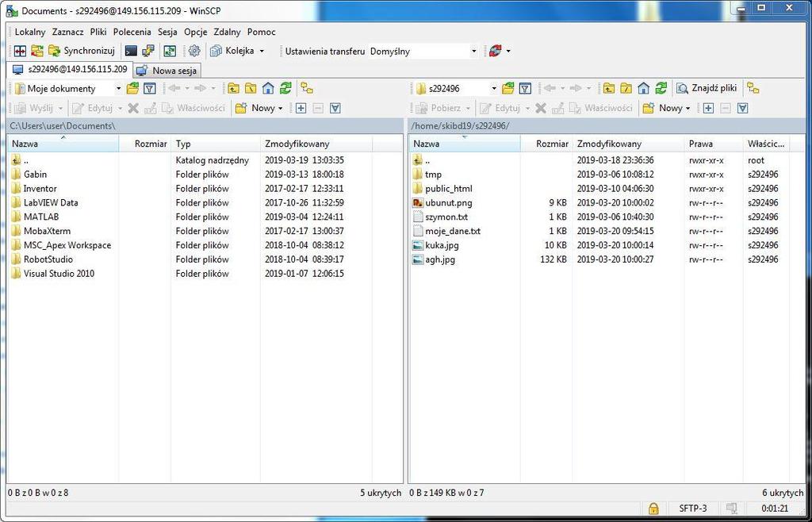This screenshot has height=522, width=812.
Task: Select the remote public_html folder
Action: tap(449, 189)
